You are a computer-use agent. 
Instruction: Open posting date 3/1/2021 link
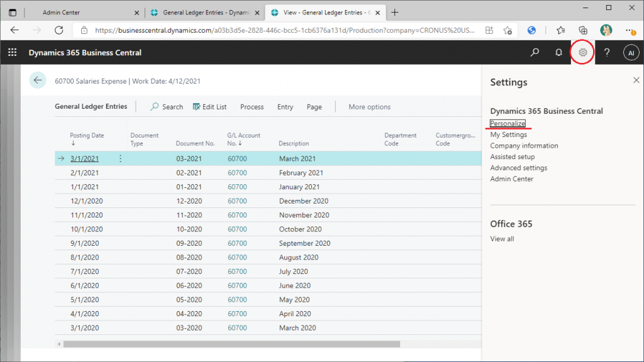(85, 158)
